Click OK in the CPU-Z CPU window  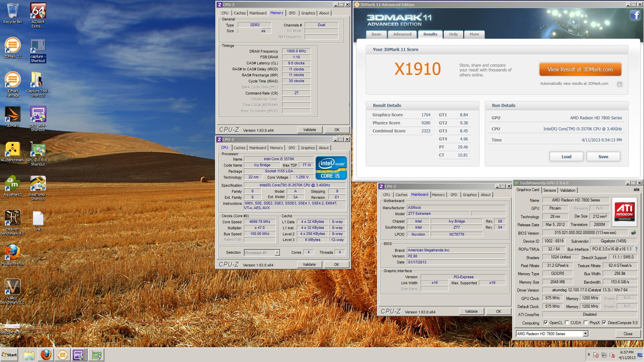(336, 264)
